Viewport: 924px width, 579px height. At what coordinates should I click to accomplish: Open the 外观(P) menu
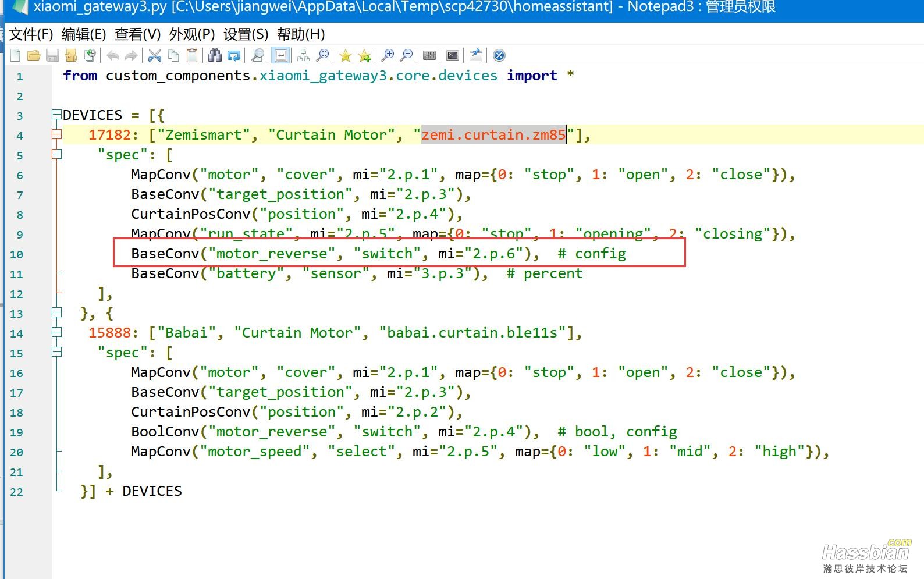point(192,34)
